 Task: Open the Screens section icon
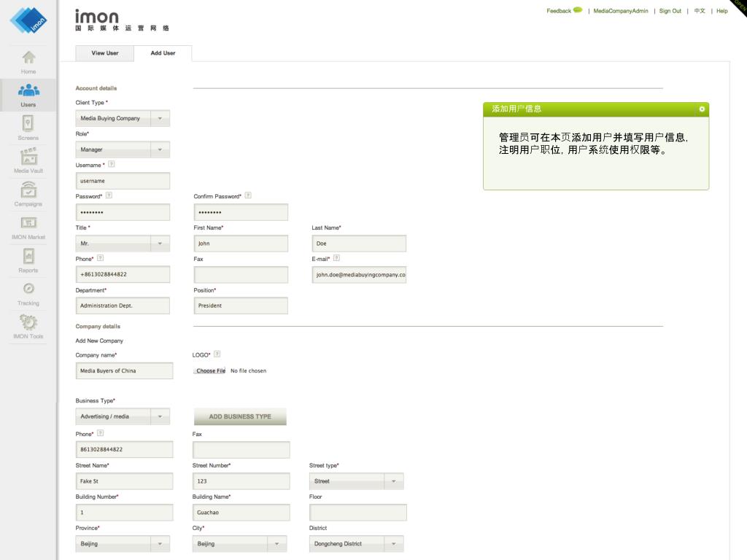28,123
